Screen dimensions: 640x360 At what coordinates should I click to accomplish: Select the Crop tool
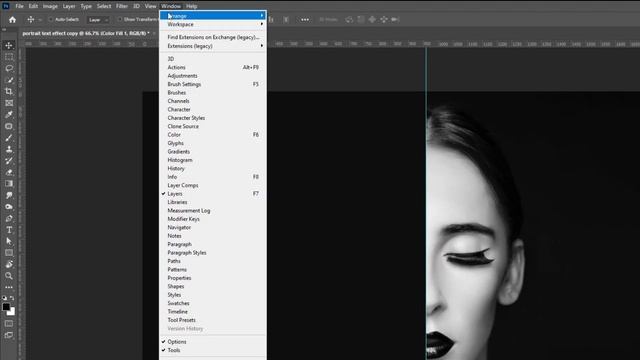(x=9, y=91)
